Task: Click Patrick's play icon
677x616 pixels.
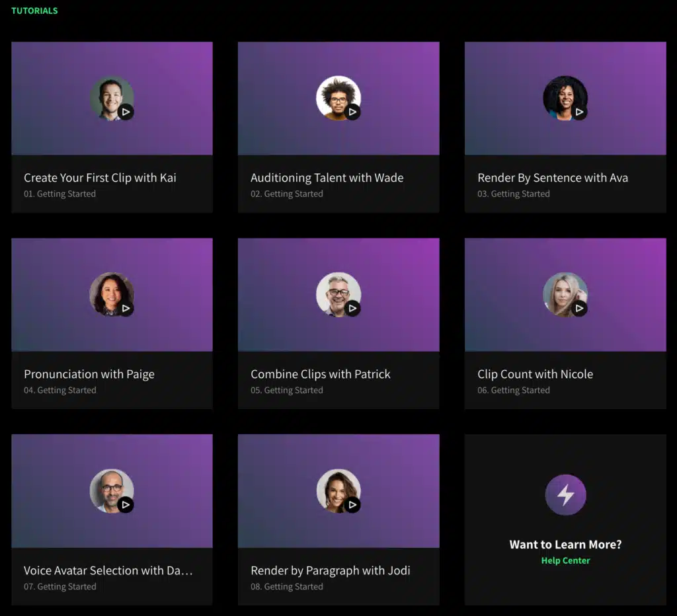Action: (352, 308)
